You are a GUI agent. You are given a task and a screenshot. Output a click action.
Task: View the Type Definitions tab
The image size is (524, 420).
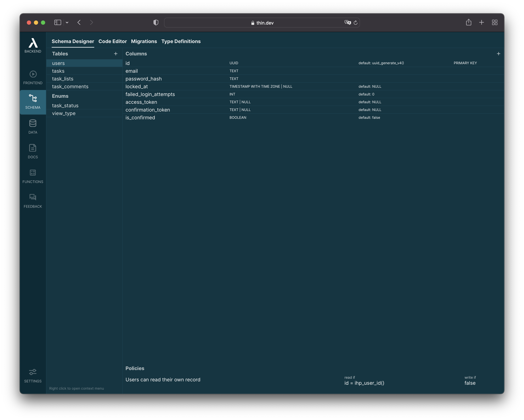181,41
